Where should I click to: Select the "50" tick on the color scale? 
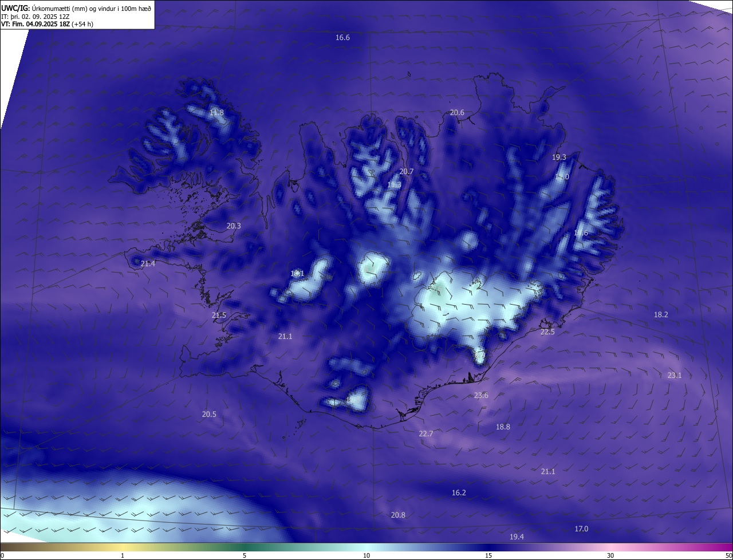tap(728, 555)
